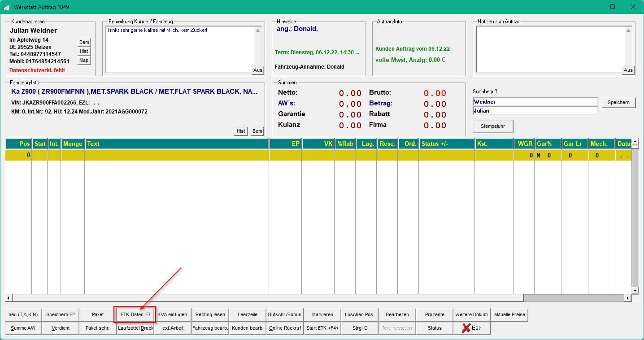
Task: Click the 'Term: Dienstag, 06.12.22, 14:30' appointment text
Action: [317, 52]
